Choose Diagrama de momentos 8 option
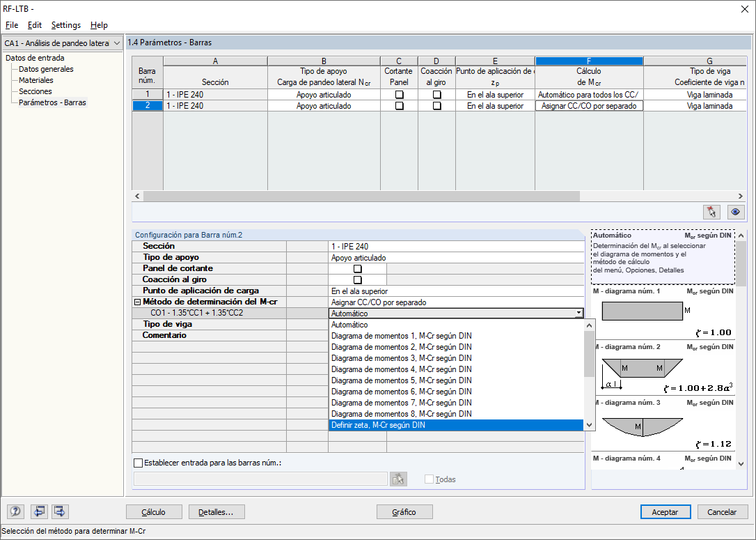This screenshot has width=756, height=540. 456,414
